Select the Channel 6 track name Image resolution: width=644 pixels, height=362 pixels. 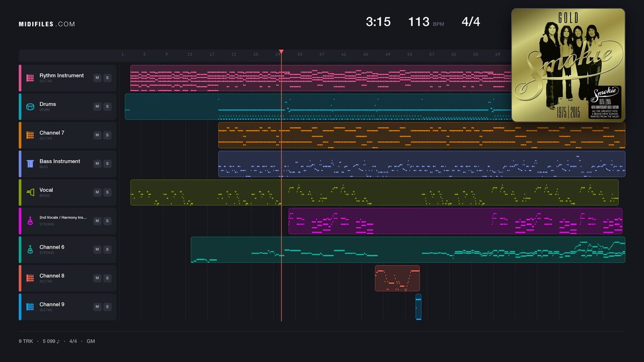pyautogui.click(x=52, y=247)
